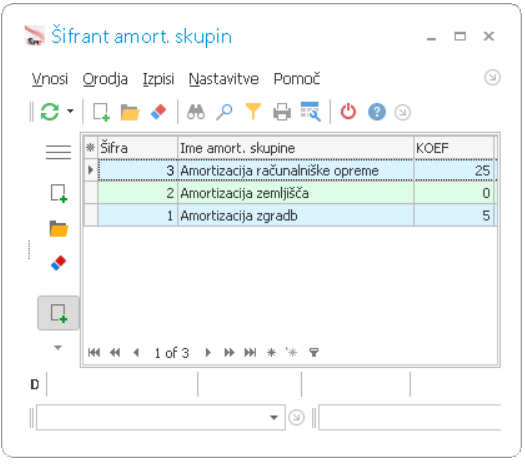
Task: Expand the sidebar down arrow below highlighted button
Action: coord(58,347)
